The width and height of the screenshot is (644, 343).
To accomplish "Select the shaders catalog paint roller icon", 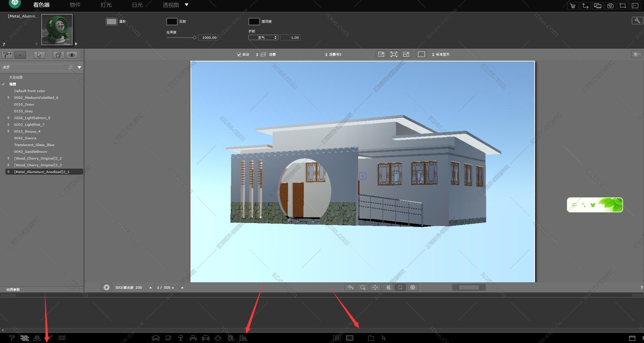I will coord(12,338).
